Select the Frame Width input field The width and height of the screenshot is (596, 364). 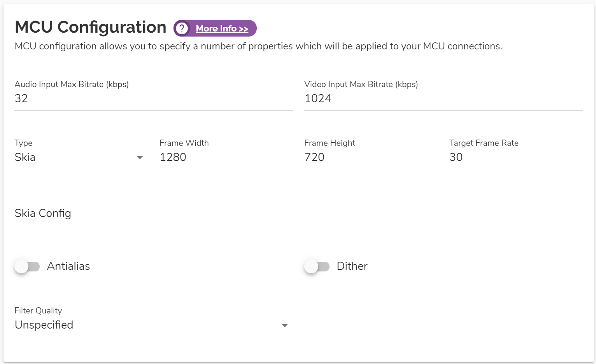coord(226,157)
